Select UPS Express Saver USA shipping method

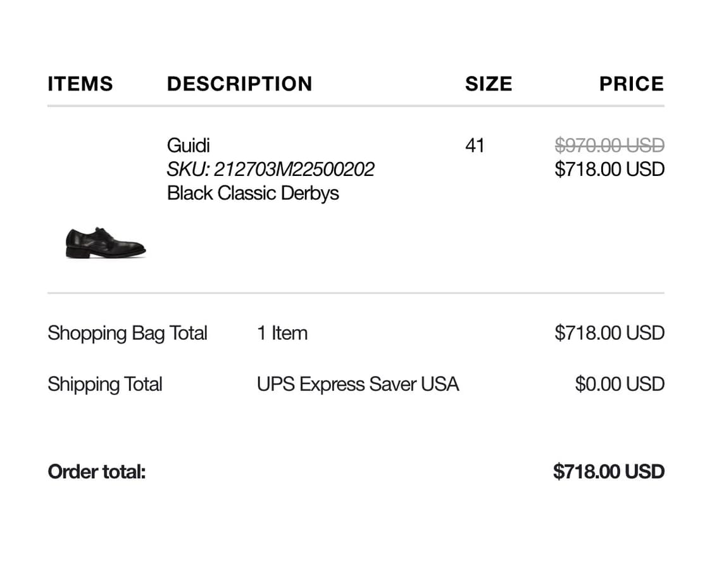coord(358,384)
